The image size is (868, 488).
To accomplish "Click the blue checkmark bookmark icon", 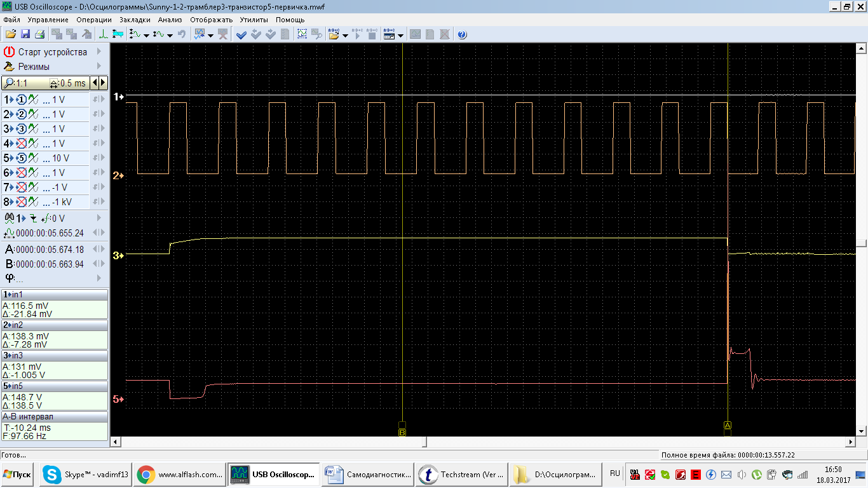I will (x=241, y=34).
